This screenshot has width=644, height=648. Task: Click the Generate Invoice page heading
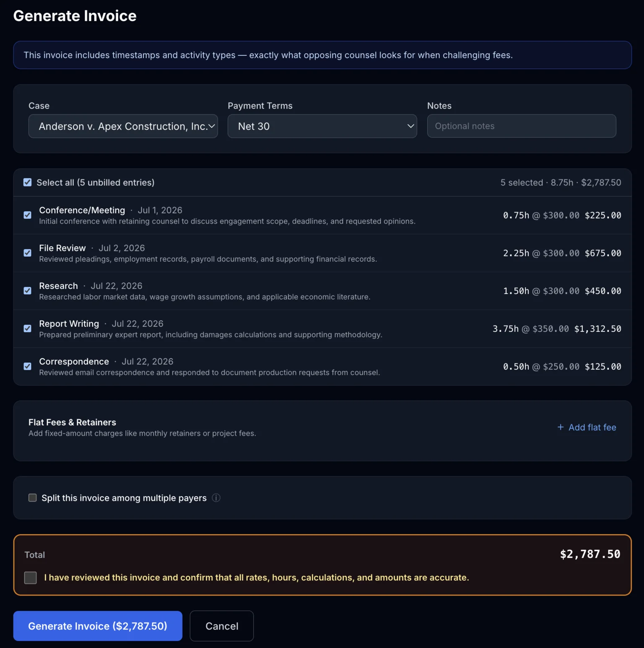pyautogui.click(x=75, y=16)
